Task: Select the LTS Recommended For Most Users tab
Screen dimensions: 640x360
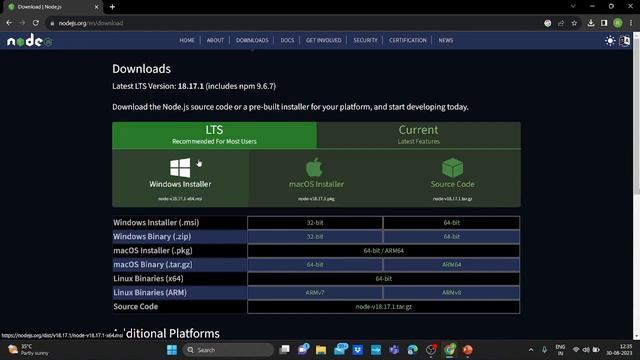Action: 214,135
